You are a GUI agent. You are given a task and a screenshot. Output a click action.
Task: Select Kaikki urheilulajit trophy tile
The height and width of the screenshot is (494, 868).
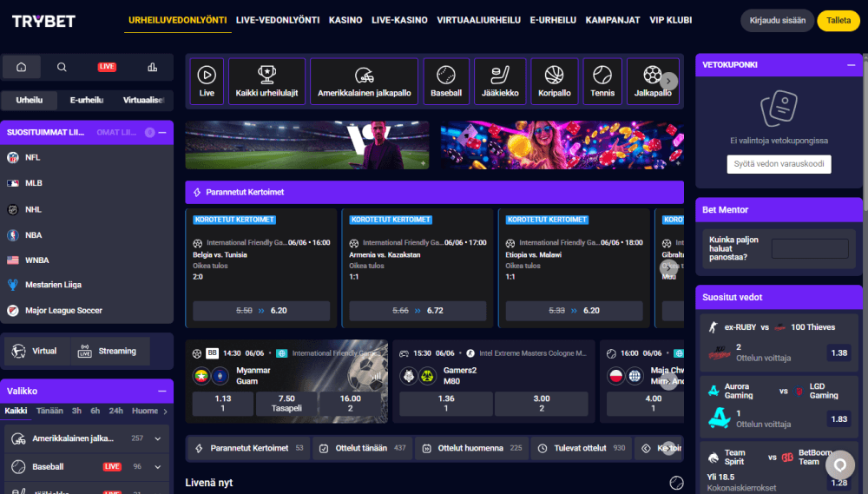tap(266, 82)
